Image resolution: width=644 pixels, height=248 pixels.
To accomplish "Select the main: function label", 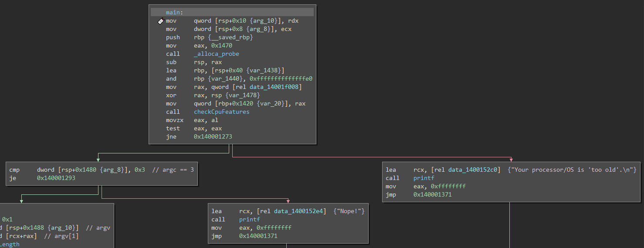I will [174, 12].
